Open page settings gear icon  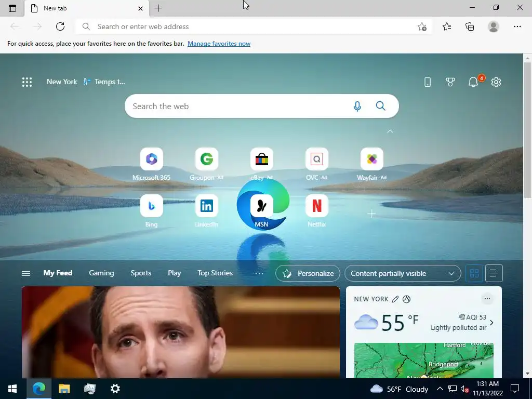[496, 82]
